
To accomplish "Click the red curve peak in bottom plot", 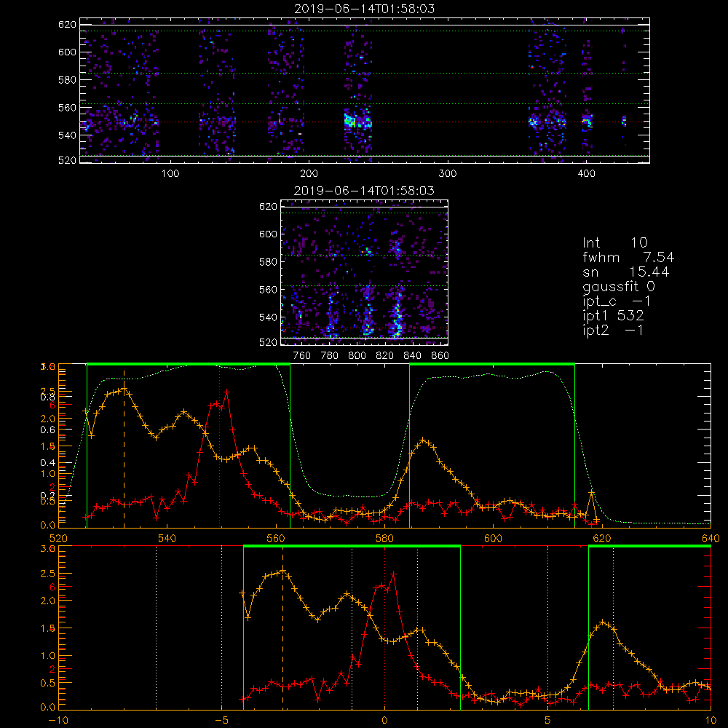I will (394, 574).
